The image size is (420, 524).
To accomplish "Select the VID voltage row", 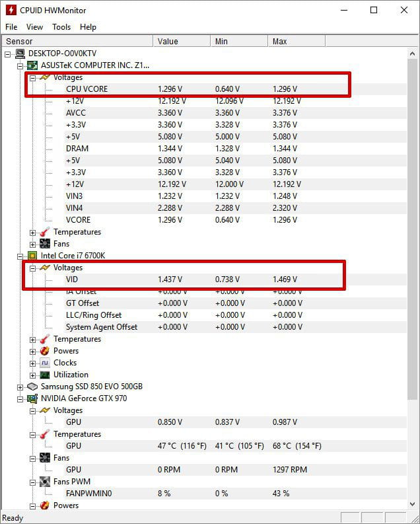I will tap(236, 280).
